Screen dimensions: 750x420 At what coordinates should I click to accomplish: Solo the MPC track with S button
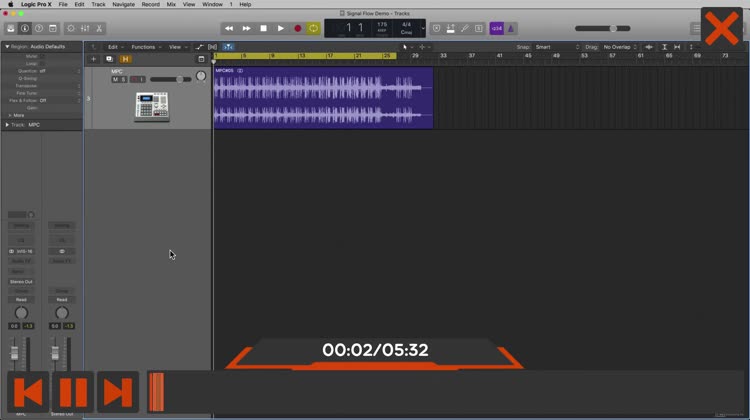pyautogui.click(x=123, y=79)
